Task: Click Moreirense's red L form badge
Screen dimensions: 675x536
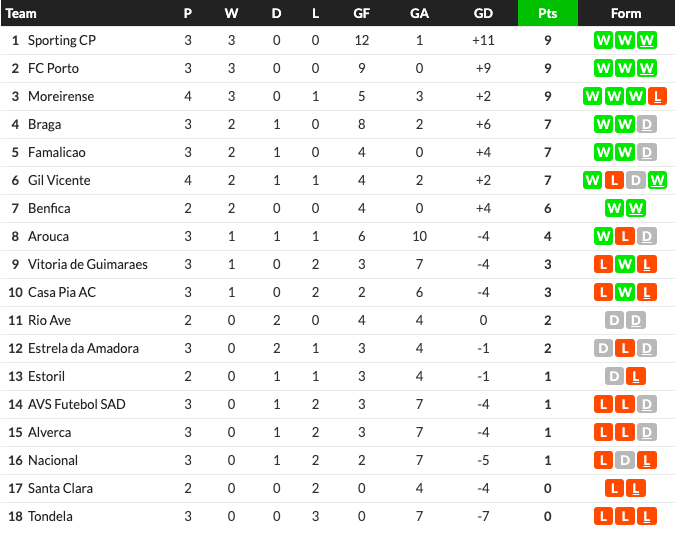Action: (x=657, y=96)
